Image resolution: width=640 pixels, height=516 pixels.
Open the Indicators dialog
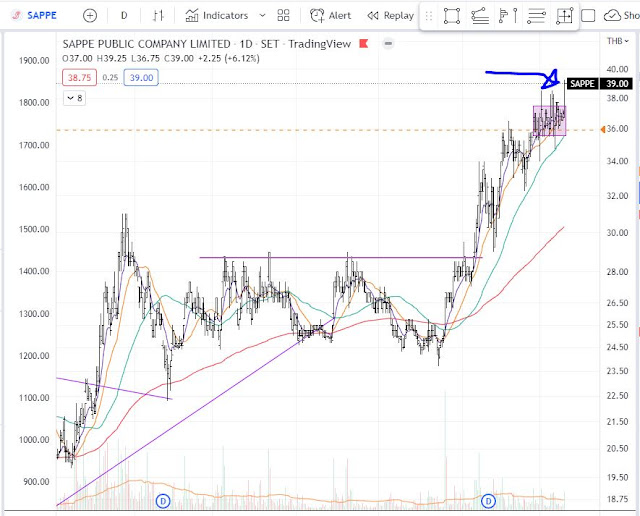click(217, 16)
